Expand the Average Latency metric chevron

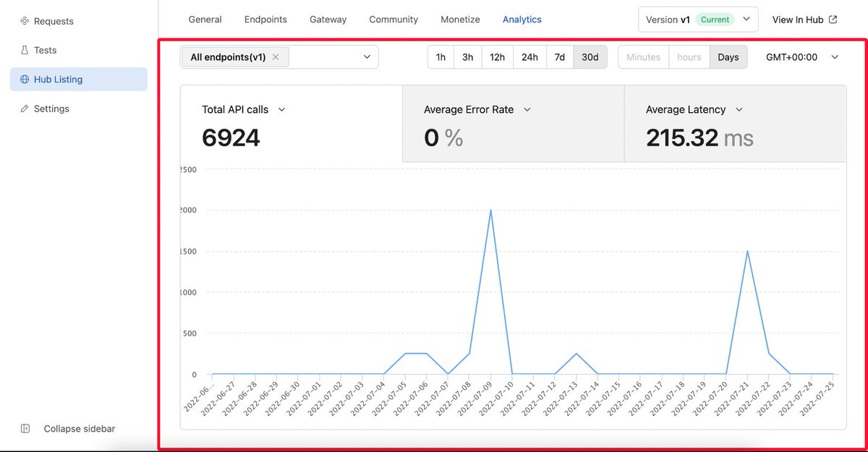point(739,110)
